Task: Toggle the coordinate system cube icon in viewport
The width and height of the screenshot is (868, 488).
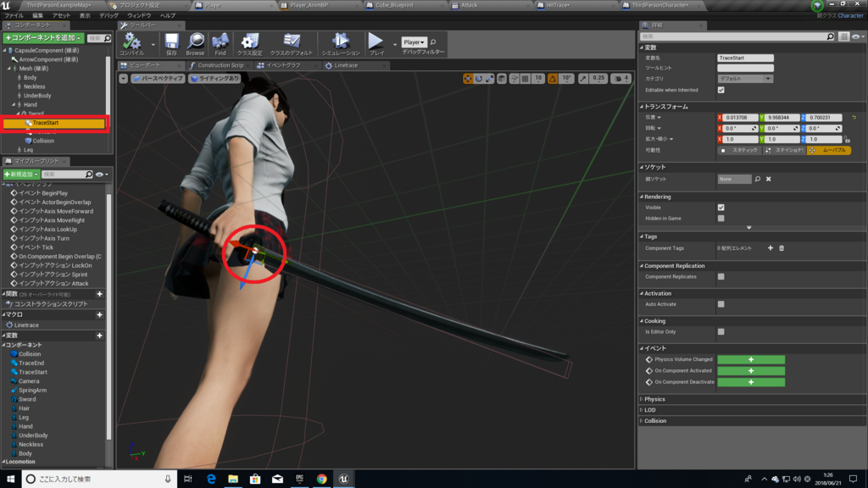Action: (502, 79)
